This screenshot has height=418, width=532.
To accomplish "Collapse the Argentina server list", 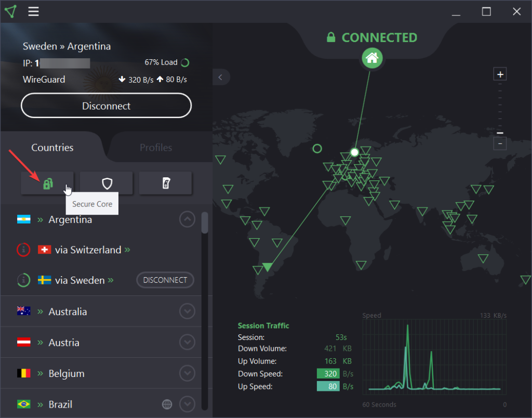I will [x=187, y=219].
